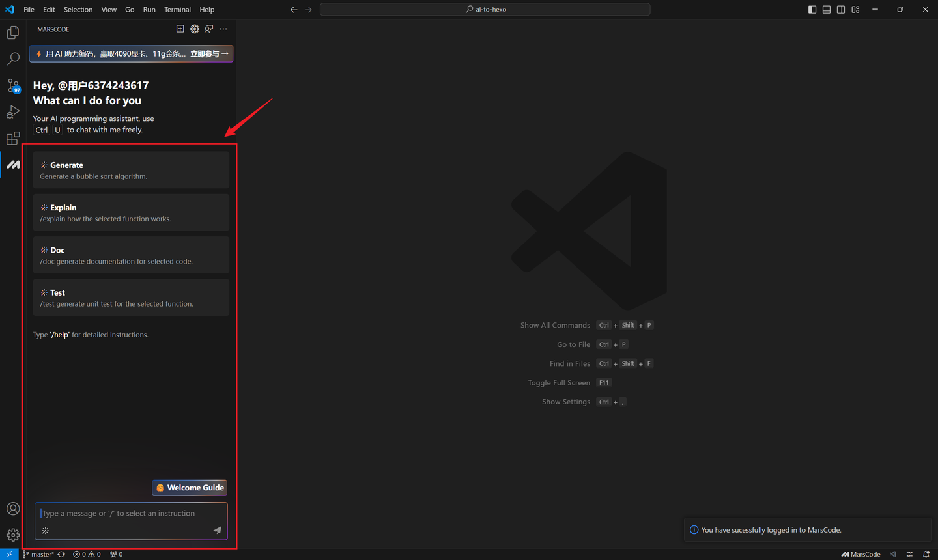Image resolution: width=938 pixels, height=560 pixels.
Task: Click the ai-to-hexo command center search box
Action: click(485, 10)
